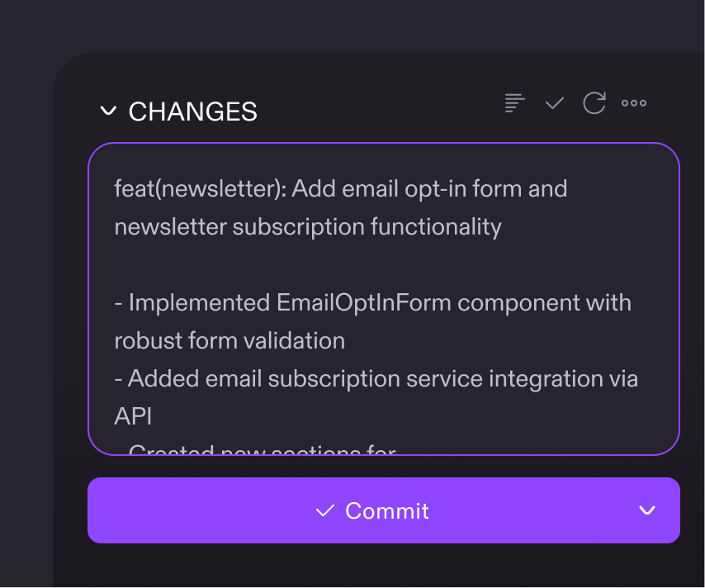Click the refresh icon beside the checkmark
Viewport: 705px width, 588px height.
(594, 102)
